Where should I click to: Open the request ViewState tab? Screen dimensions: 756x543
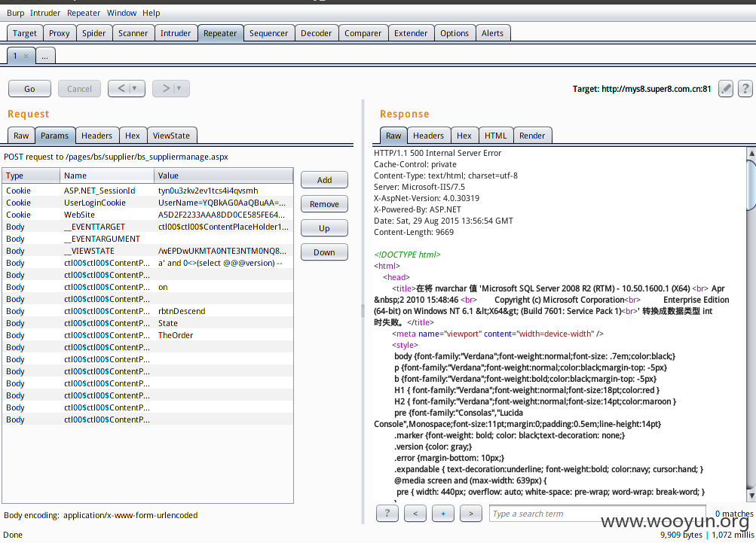click(x=171, y=136)
